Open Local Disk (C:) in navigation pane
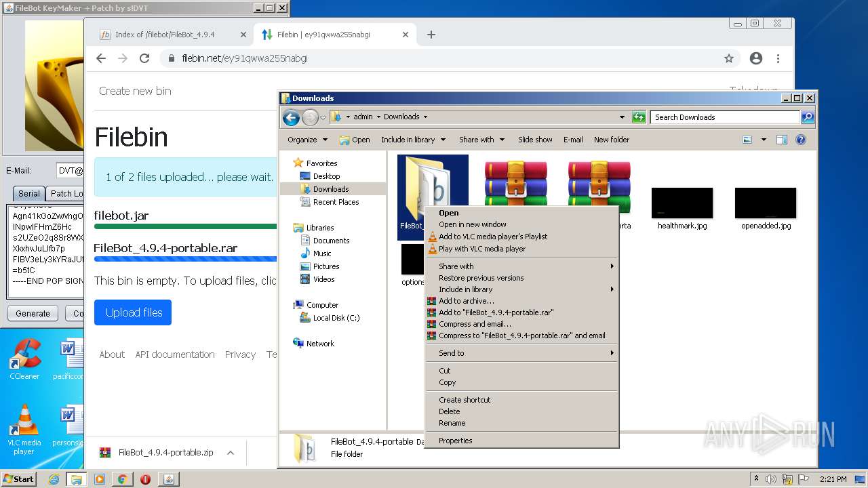 [x=336, y=318]
